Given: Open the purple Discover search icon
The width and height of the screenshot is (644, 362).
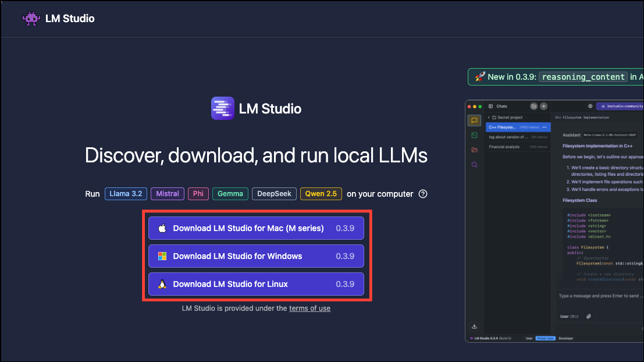Looking at the screenshot, I should (474, 165).
